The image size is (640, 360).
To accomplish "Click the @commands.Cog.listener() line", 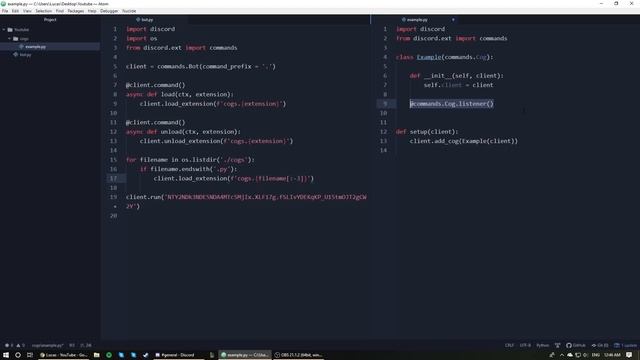I will [452, 104].
